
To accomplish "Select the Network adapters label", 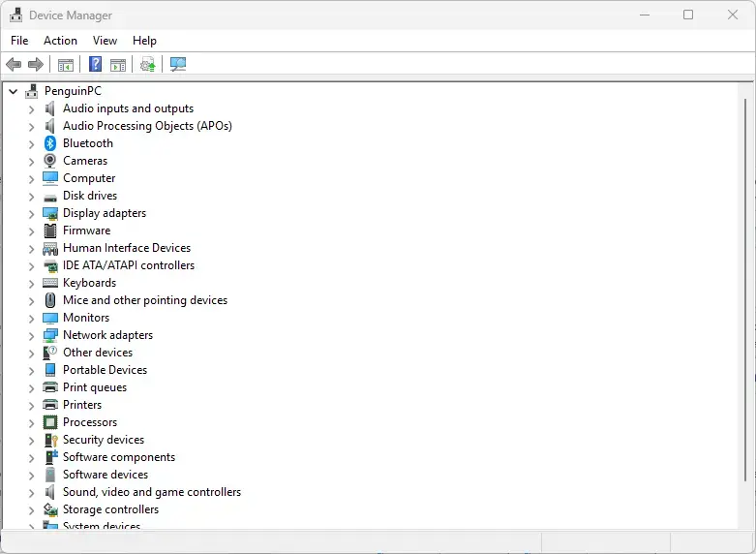I will click(x=108, y=335).
